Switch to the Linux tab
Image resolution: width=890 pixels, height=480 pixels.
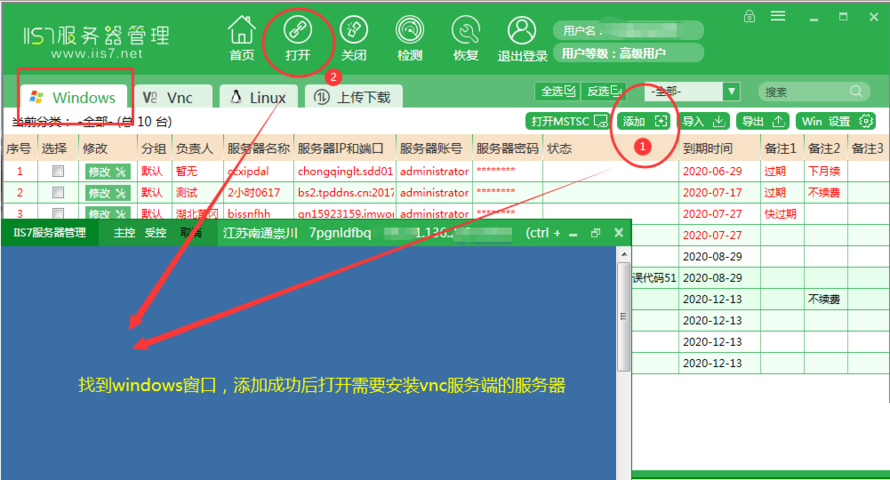(x=259, y=98)
